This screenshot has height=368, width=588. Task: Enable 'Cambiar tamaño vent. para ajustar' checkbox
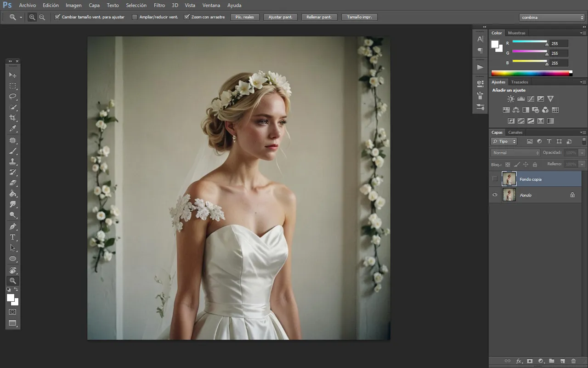(x=57, y=17)
